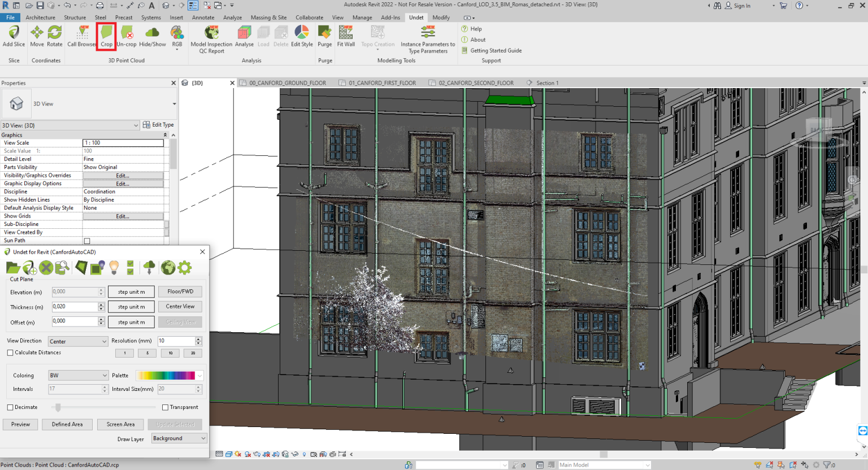Click the Purge tool
This screenshot has height=470, width=868.
[x=325, y=36]
